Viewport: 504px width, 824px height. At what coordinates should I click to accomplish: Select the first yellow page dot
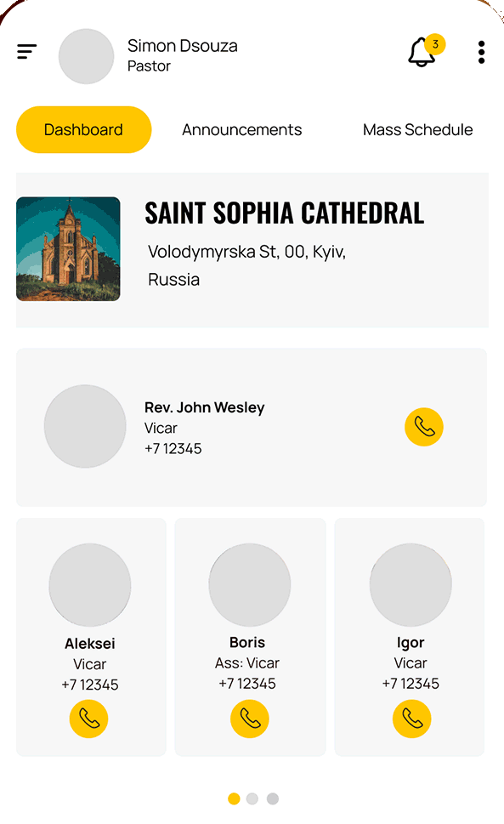point(234,798)
